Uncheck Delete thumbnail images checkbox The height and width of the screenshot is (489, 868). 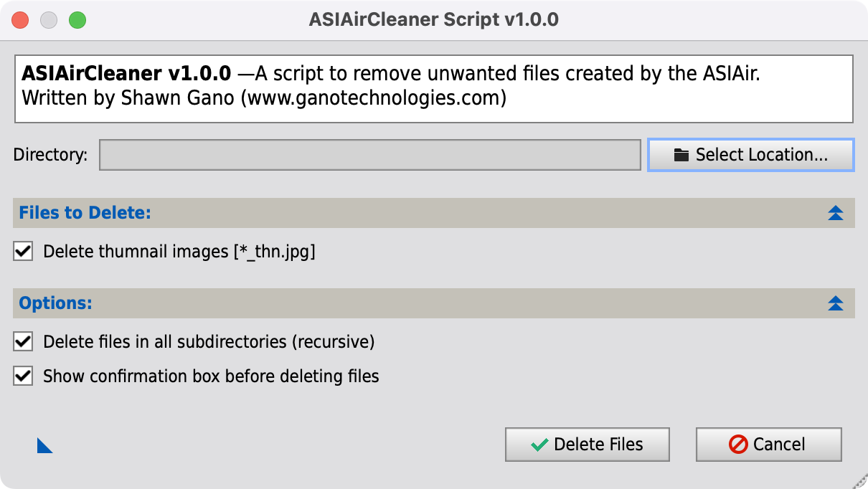click(24, 251)
